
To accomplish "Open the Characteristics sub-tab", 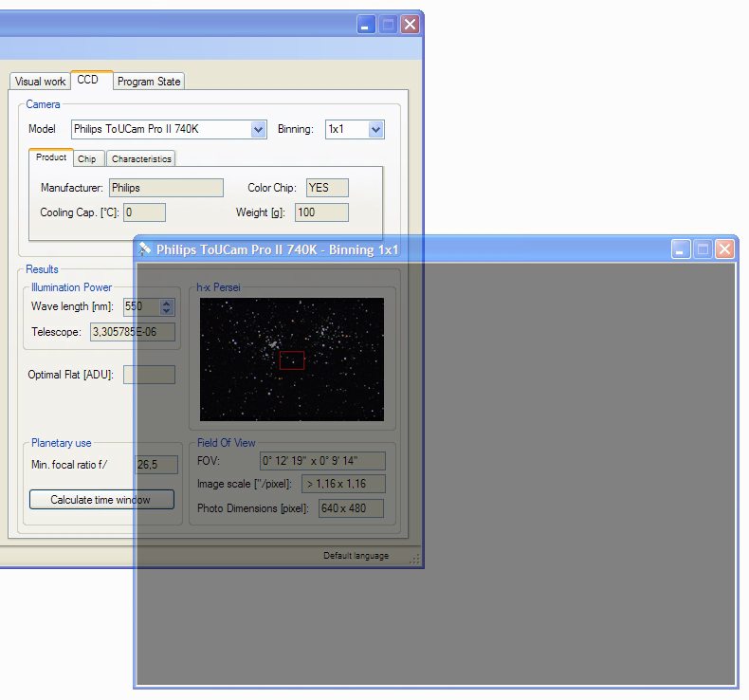I will pyautogui.click(x=141, y=158).
